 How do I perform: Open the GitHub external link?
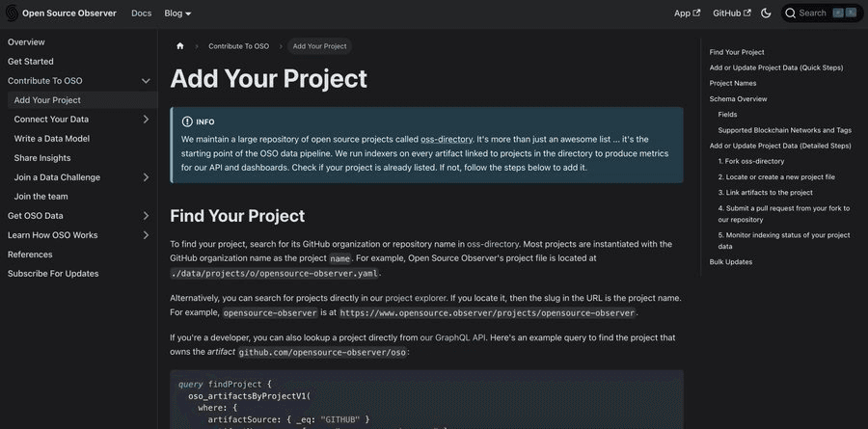732,13
